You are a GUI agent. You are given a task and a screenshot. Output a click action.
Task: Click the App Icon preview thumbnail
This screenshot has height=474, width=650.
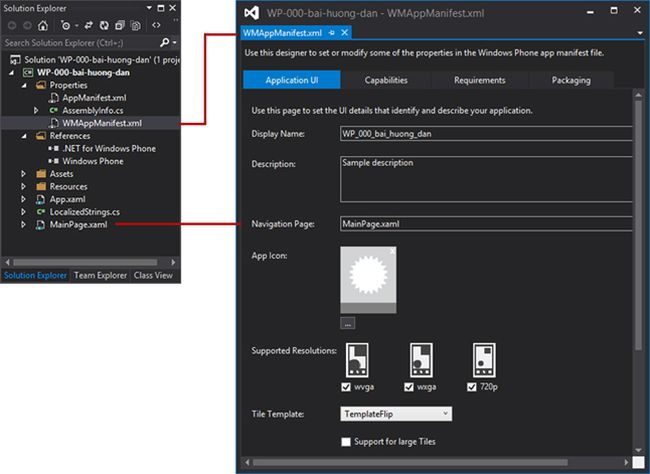pos(368,280)
